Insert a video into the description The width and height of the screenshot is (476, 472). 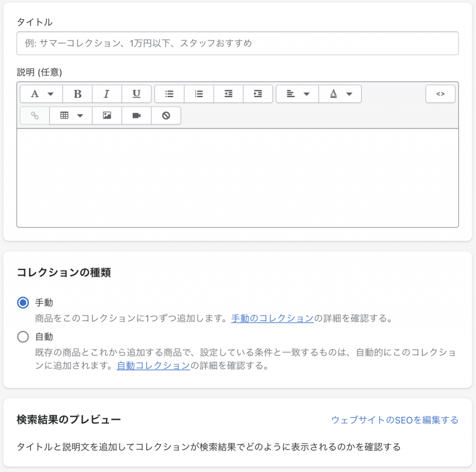[137, 115]
